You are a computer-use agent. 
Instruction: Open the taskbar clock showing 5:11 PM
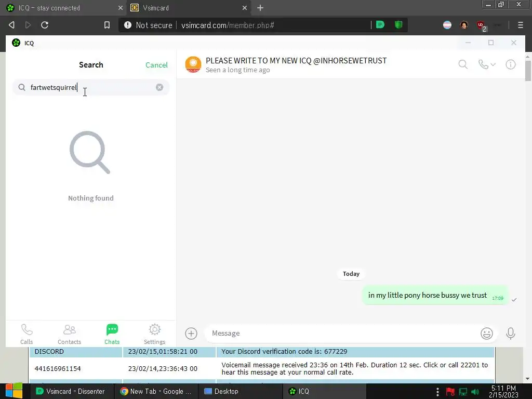(503, 392)
